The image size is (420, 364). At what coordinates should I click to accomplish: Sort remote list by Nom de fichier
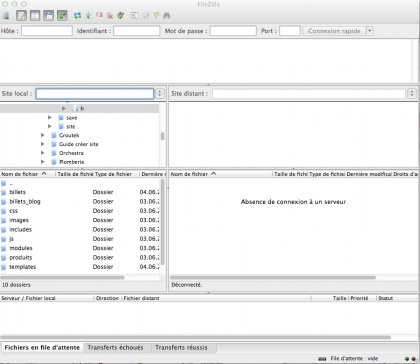tap(221, 174)
